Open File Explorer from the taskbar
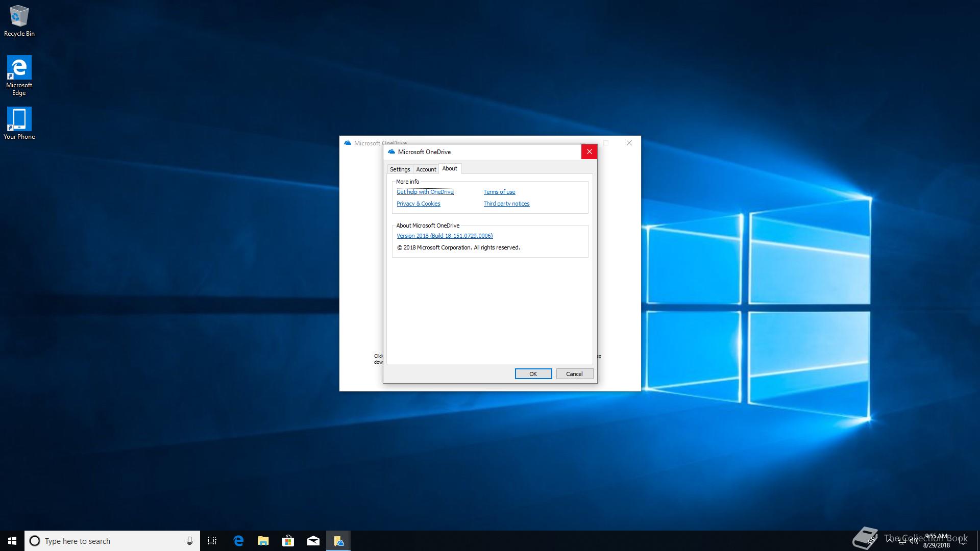980x551 pixels. [263, 541]
